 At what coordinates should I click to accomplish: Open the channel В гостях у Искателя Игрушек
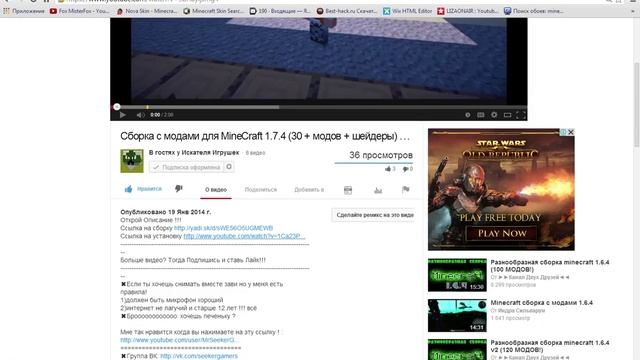coord(194,153)
